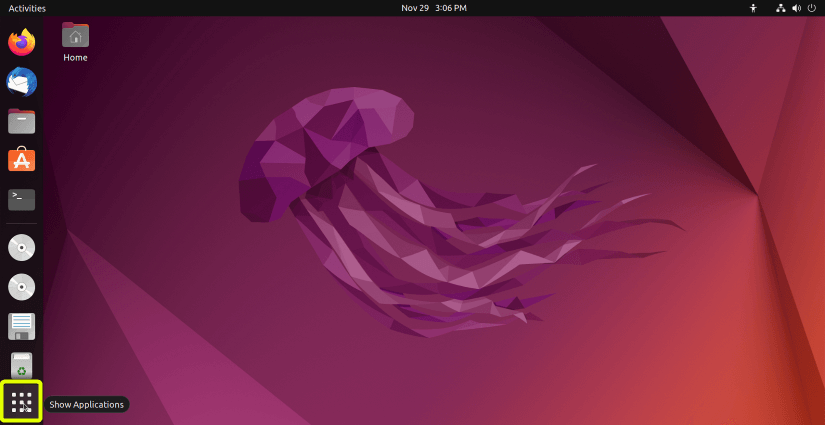Click the power icon in top bar
This screenshot has height=425, width=825.
tap(811, 8)
